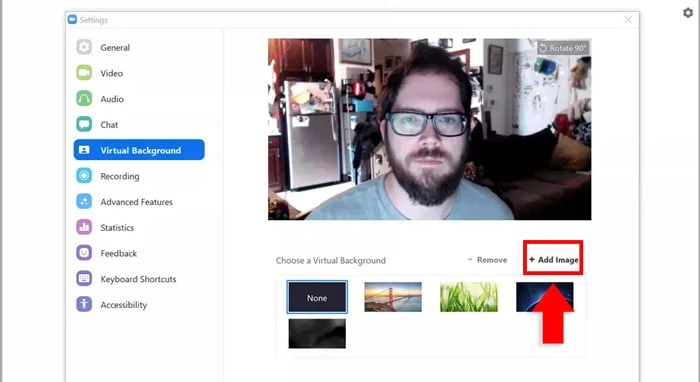This screenshot has height=382, width=700.
Task: Select the None background option
Action: (317, 297)
